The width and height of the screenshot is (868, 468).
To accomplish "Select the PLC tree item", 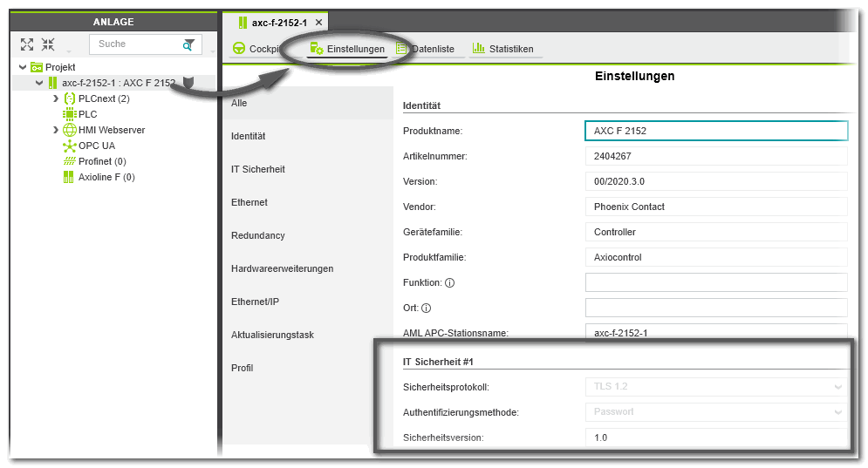I will click(87, 114).
